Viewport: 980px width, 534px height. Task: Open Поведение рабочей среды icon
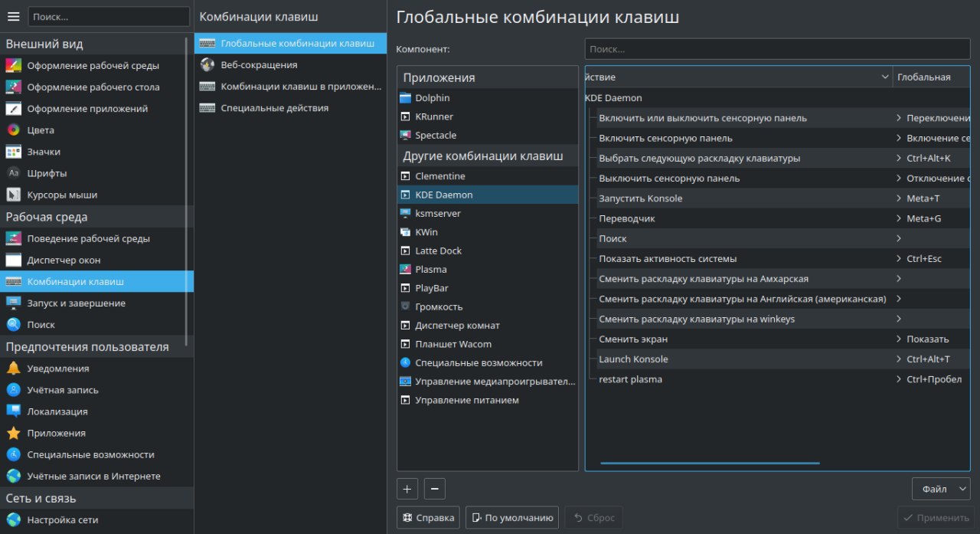[13, 238]
